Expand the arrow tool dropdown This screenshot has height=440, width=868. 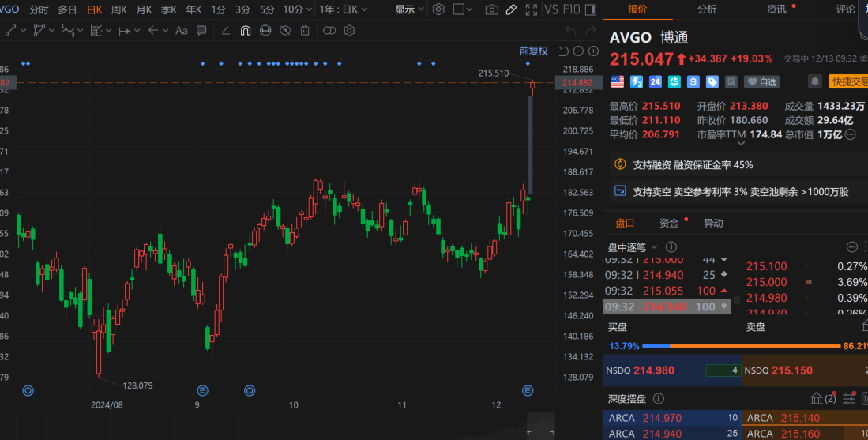tap(166, 31)
